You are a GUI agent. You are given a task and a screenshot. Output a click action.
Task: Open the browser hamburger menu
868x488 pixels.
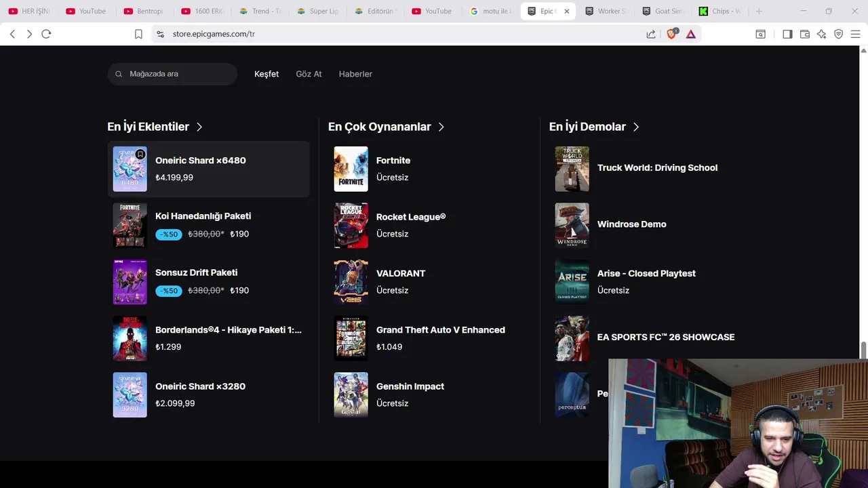click(x=855, y=34)
